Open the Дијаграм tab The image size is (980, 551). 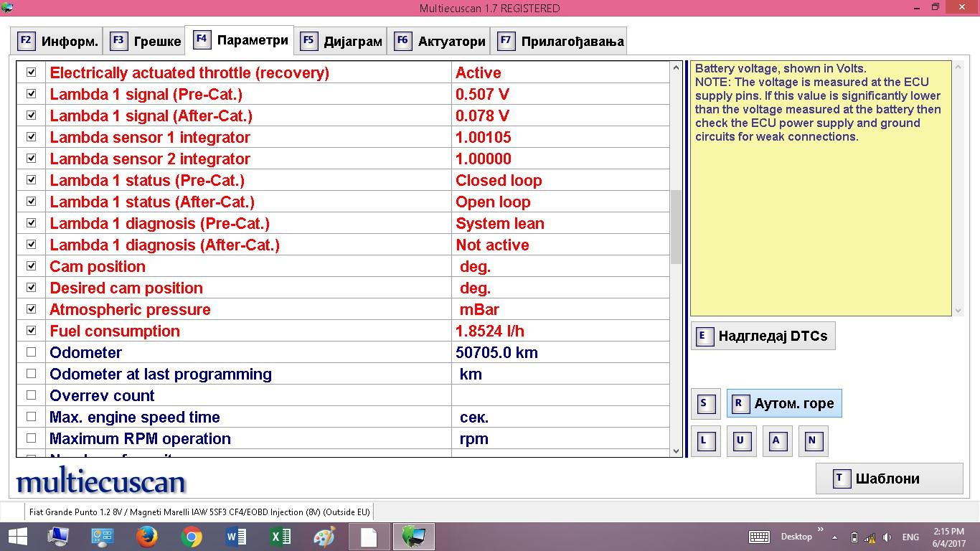pyautogui.click(x=341, y=41)
